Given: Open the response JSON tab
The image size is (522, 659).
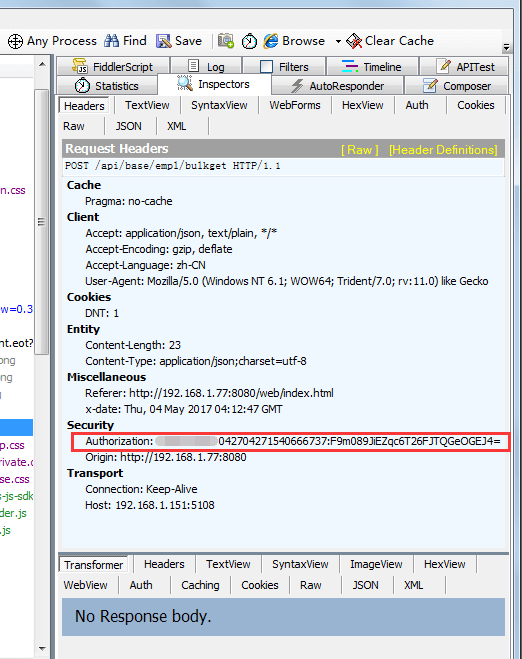Looking at the screenshot, I should (365, 585).
